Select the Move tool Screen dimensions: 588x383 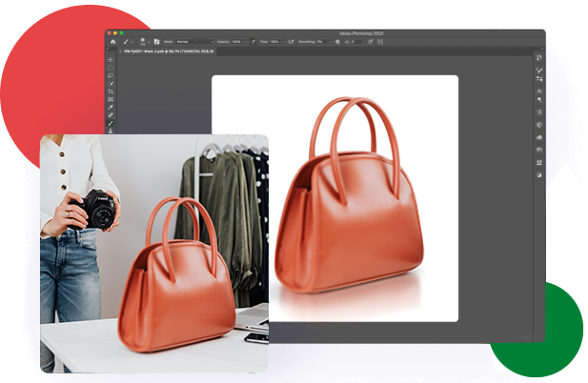(x=112, y=60)
